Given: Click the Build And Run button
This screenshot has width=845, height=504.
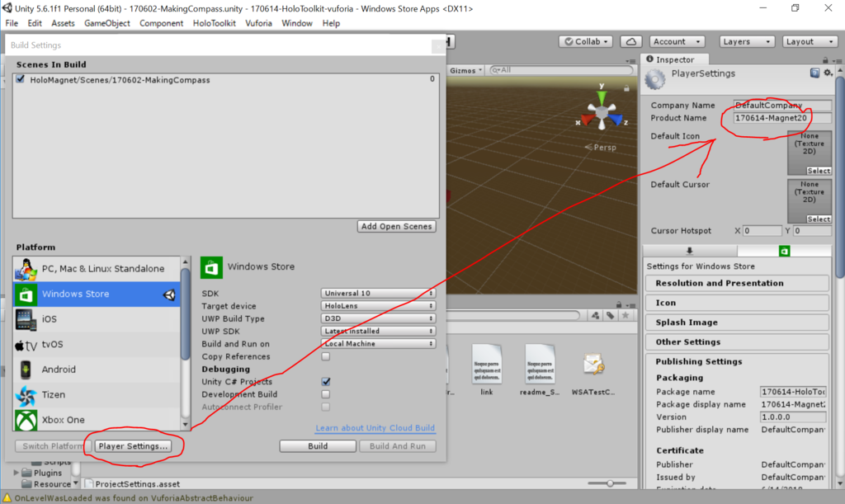Looking at the screenshot, I should click(x=397, y=445).
